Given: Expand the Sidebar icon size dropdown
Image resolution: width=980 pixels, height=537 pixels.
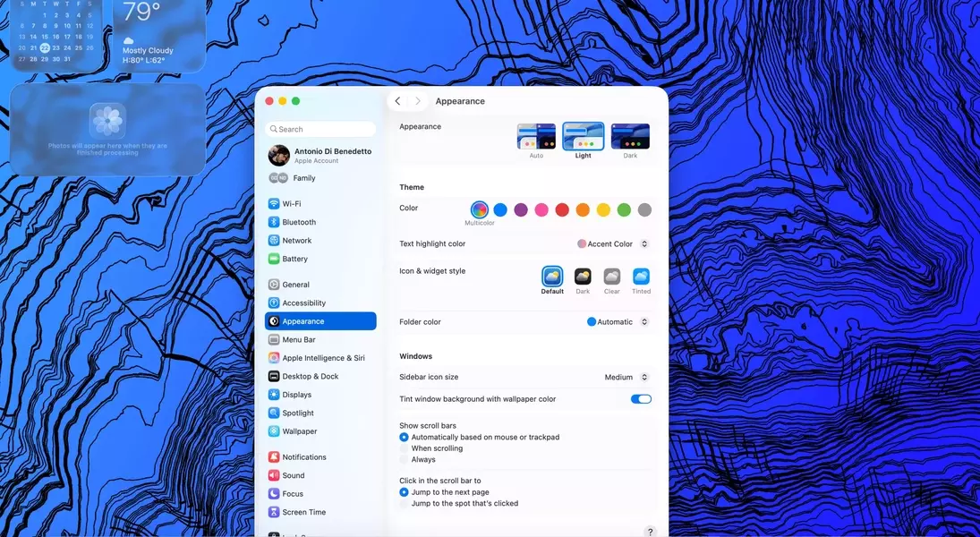Looking at the screenshot, I should coord(626,378).
